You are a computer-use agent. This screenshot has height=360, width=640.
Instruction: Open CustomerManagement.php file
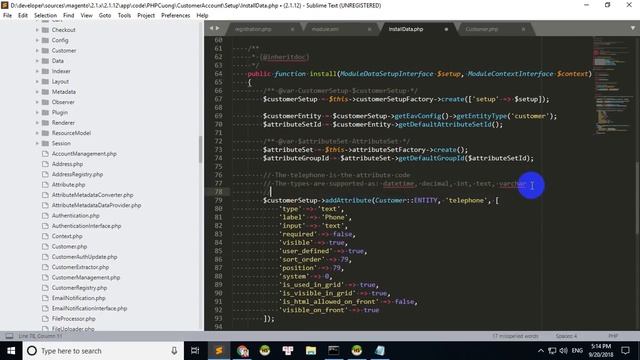pos(86,278)
